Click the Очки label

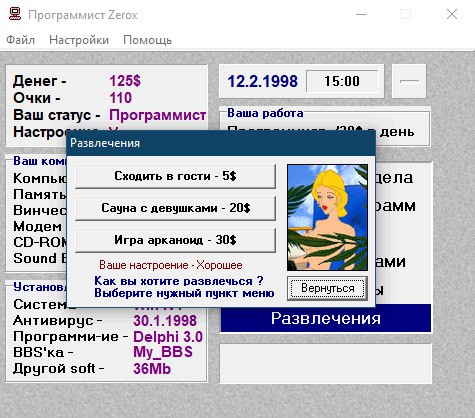(x=37, y=98)
